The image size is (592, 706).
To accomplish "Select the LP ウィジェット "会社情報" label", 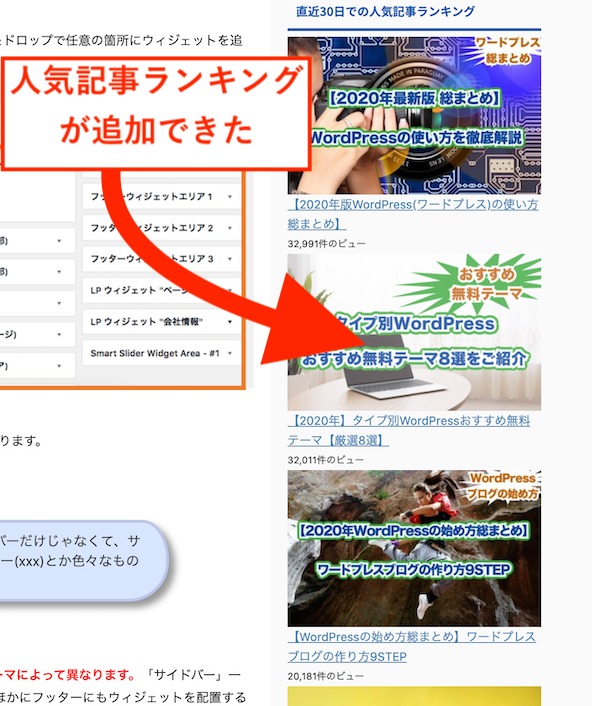I will tap(147, 322).
